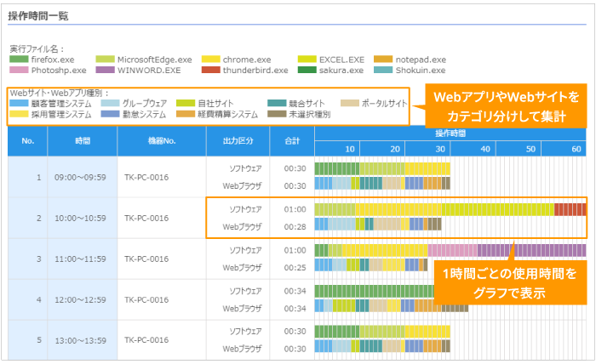Click the 勤怠システム legend swatch
This screenshot has height=364, width=596.
point(110,114)
